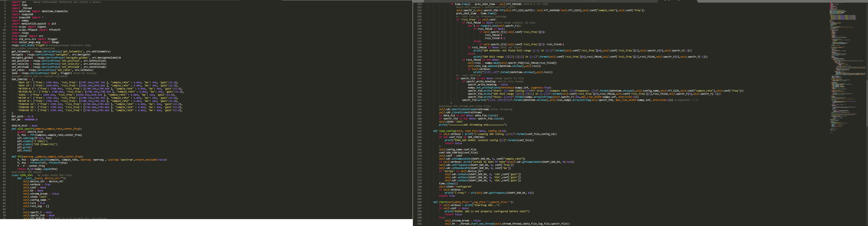The width and height of the screenshot is (868, 226).
Task: Click the minimap in the right editor pane
Action: [x=846, y=68]
